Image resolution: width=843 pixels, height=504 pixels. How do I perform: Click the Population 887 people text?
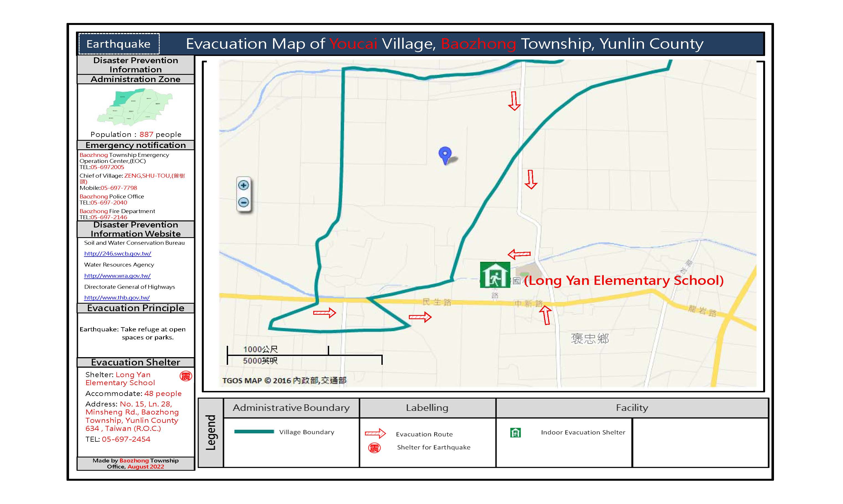[x=136, y=134]
